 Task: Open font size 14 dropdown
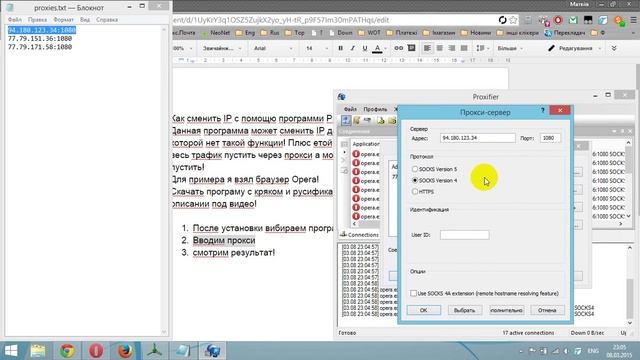click(x=317, y=48)
